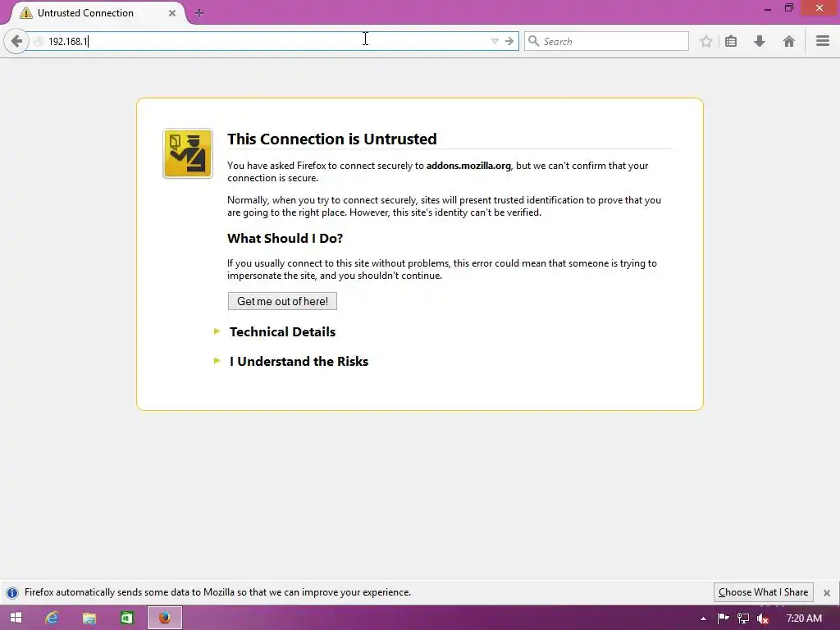840x630 pixels.
Task: Bookmark this page with the star icon
Action: point(706,41)
